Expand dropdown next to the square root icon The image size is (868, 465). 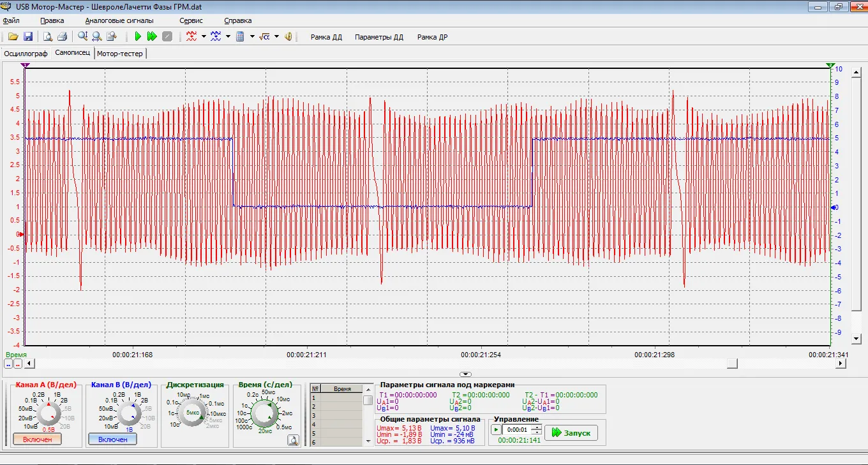pyautogui.click(x=276, y=36)
